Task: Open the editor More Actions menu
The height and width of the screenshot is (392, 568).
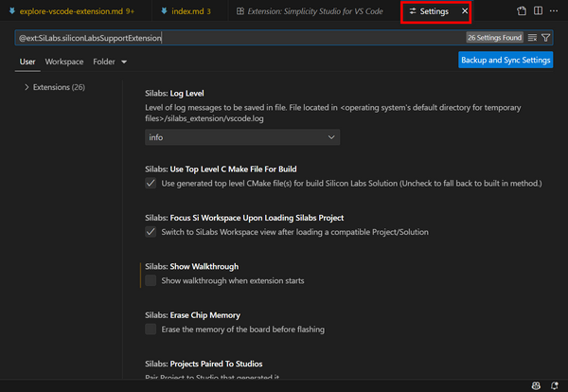Action: (x=554, y=10)
